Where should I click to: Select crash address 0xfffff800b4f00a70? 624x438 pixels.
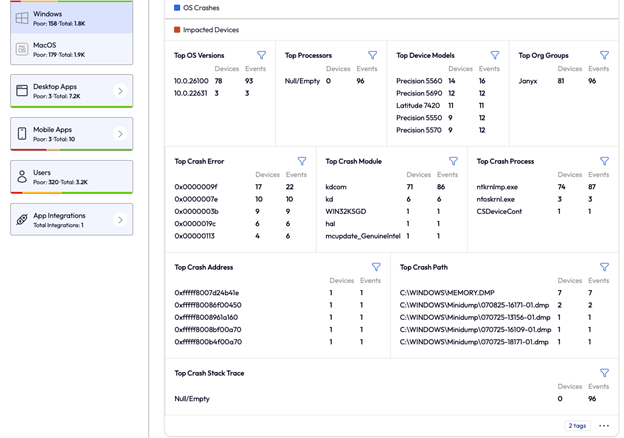pos(208,342)
